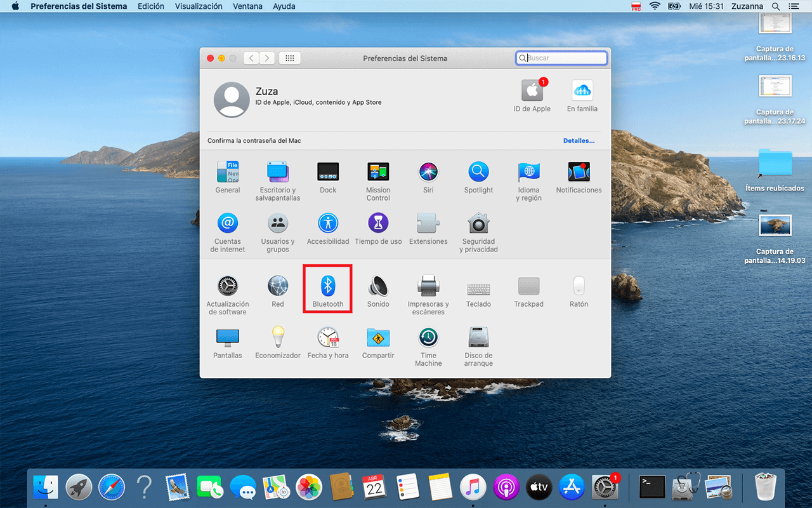Open Photos from the Dock
Screen dimensions: 812x508
tap(309, 487)
